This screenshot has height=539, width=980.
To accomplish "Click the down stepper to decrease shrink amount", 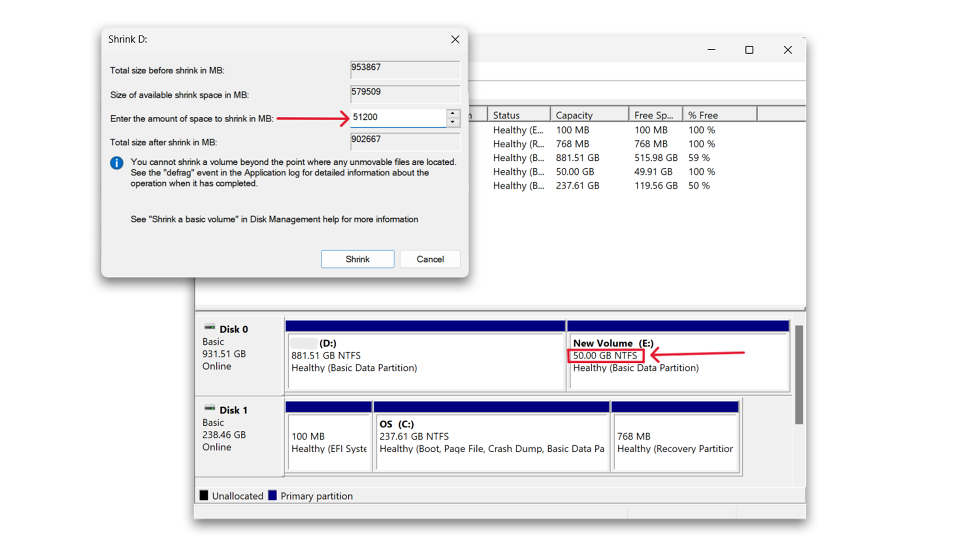I will [x=453, y=122].
